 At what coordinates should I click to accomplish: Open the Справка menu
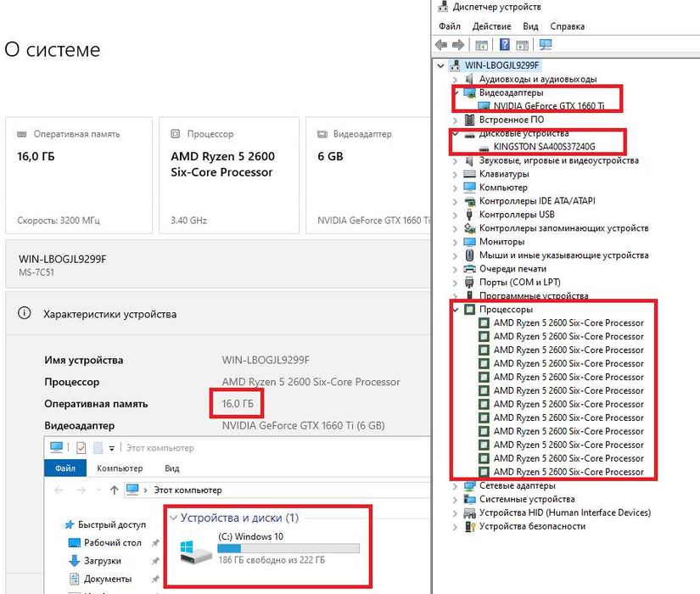click(567, 26)
